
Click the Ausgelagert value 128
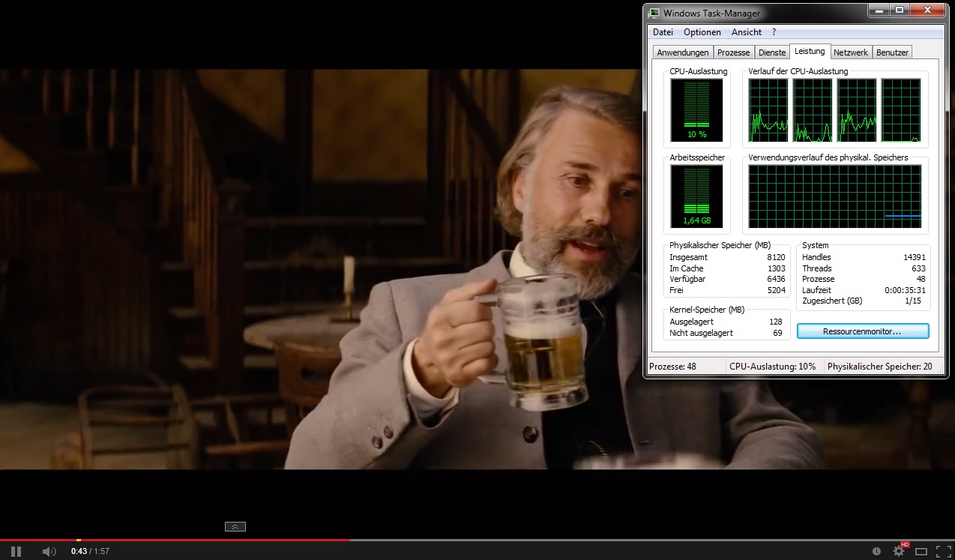click(775, 322)
